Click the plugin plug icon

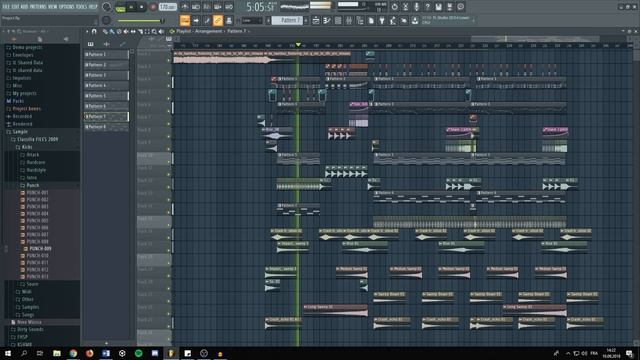pyautogui.click(x=382, y=20)
